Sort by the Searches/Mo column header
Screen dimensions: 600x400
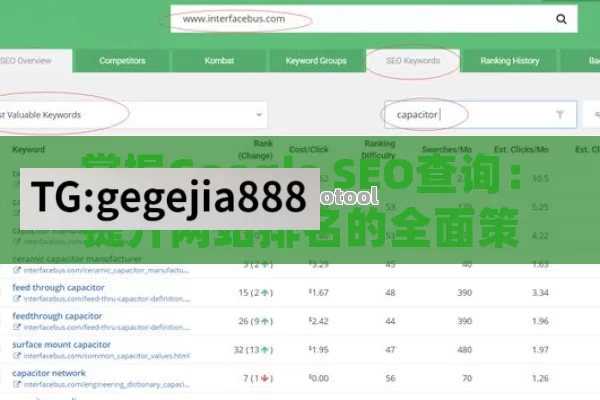click(x=447, y=149)
